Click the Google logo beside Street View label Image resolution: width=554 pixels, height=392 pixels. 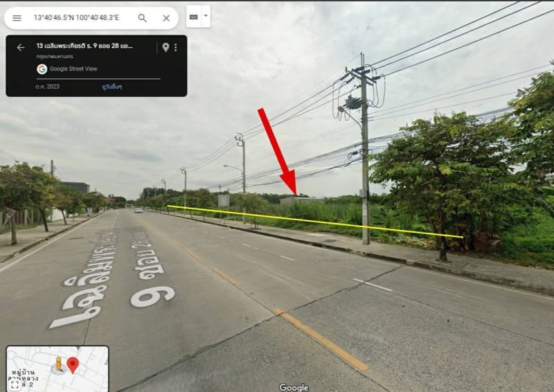coord(42,69)
